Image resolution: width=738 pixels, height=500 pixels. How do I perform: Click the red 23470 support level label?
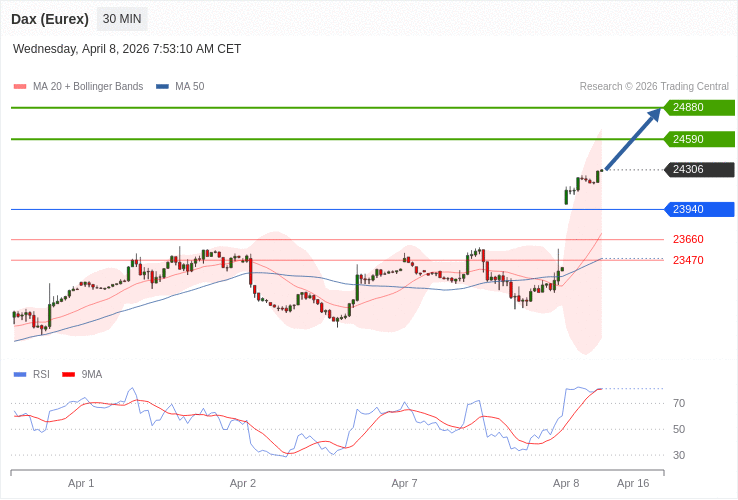[688, 260]
